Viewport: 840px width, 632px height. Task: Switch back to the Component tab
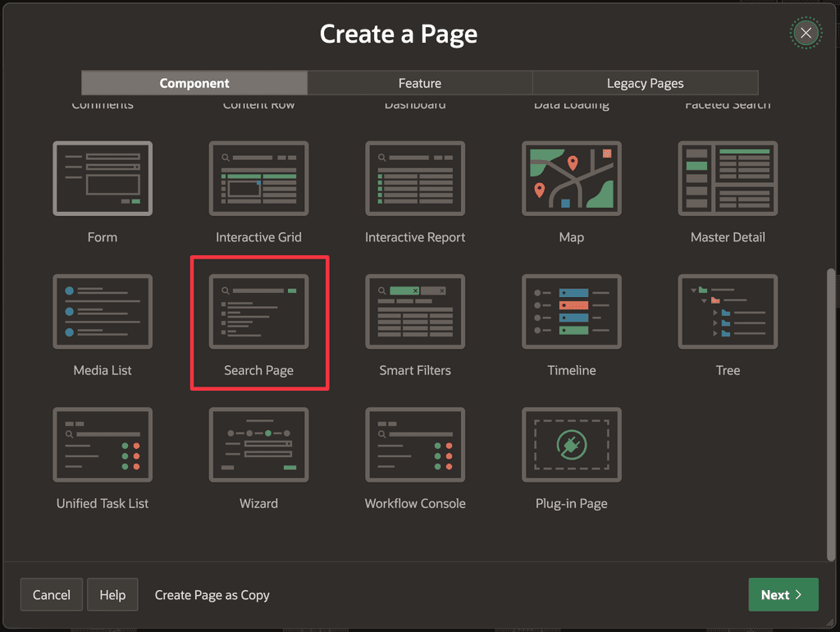[x=194, y=83]
